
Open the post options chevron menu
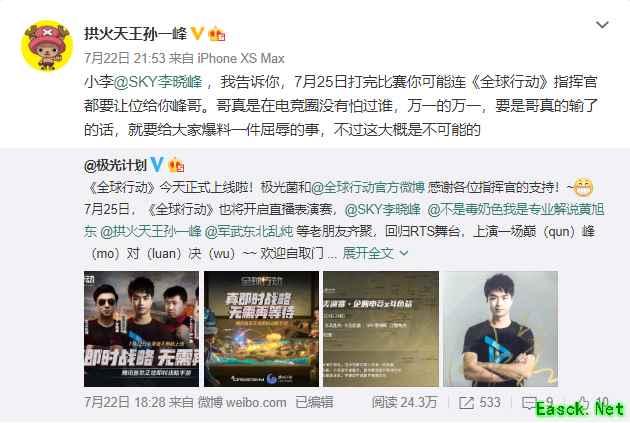point(602,25)
